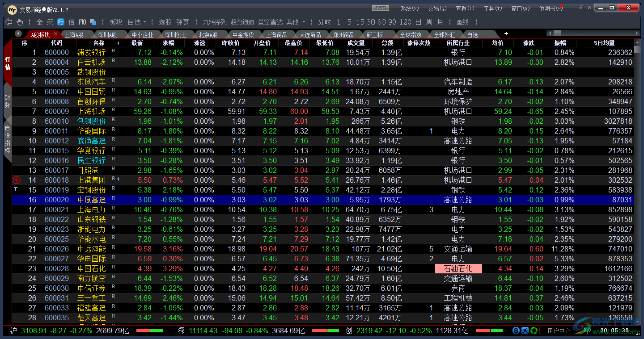This screenshot has width=644, height=339.
Task: Click the back arrow toolbar icon
Action: click(8, 22)
